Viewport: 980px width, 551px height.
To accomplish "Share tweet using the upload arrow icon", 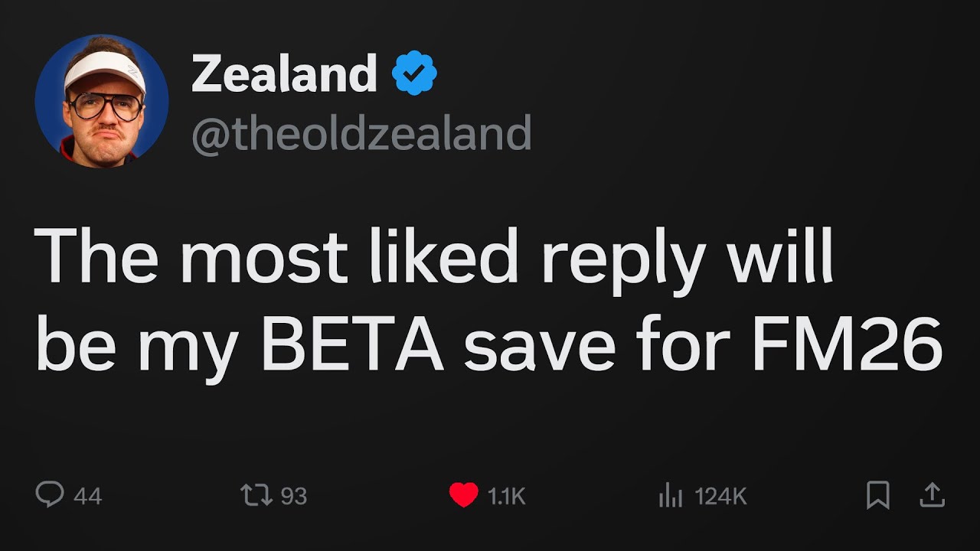I will pyautogui.click(x=931, y=495).
